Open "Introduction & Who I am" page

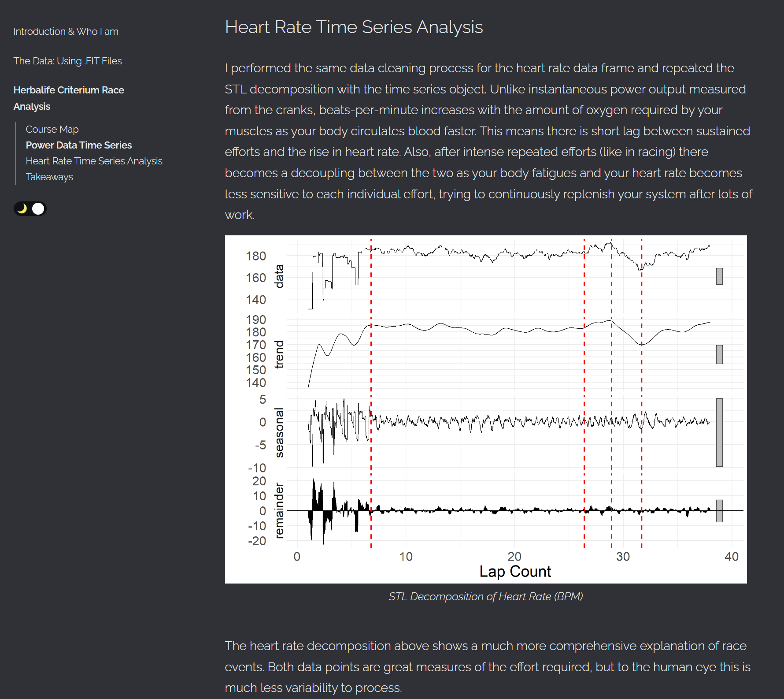pyautogui.click(x=65, y=31)
